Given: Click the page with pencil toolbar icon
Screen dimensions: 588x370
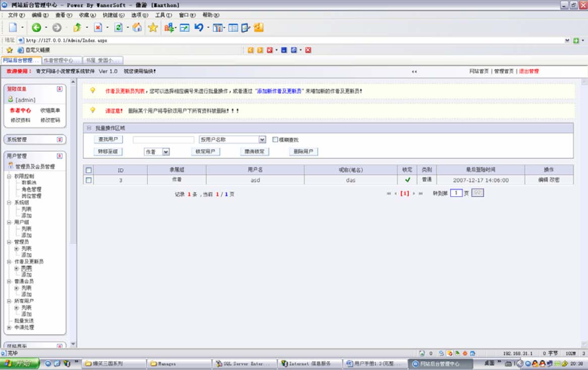Looking at the screenshot, I should click(x=246, y=28).
